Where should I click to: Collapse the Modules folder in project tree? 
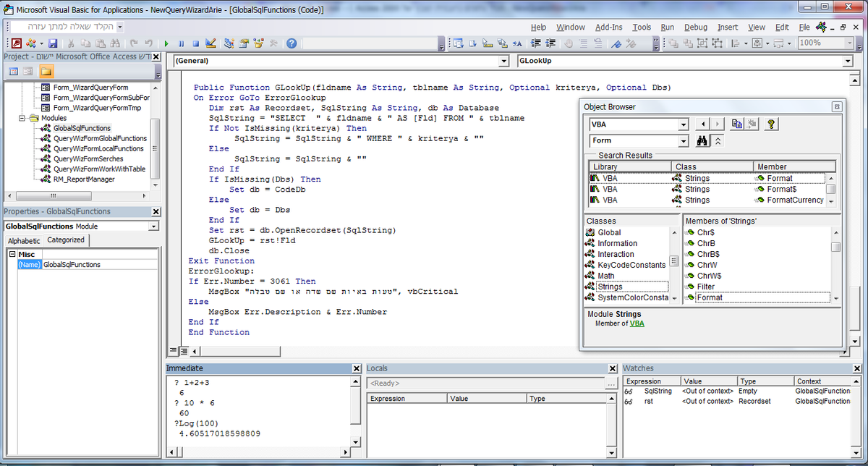22,118
